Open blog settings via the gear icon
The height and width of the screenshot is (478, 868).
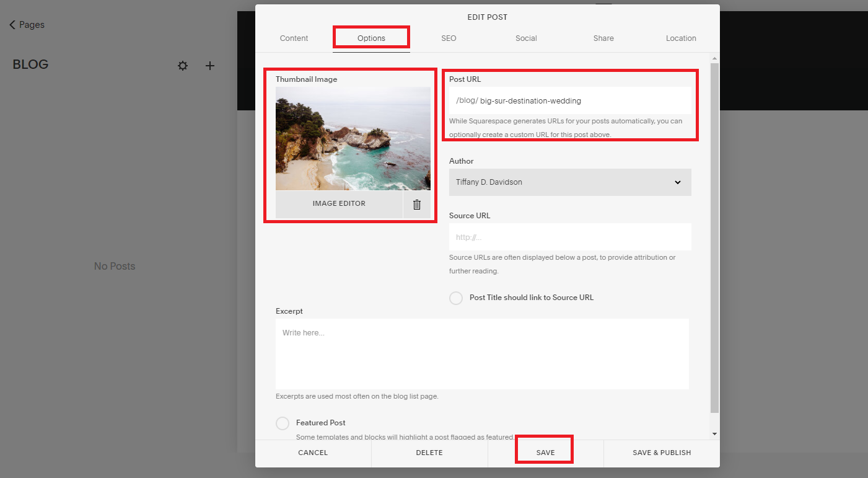(182, 65)
